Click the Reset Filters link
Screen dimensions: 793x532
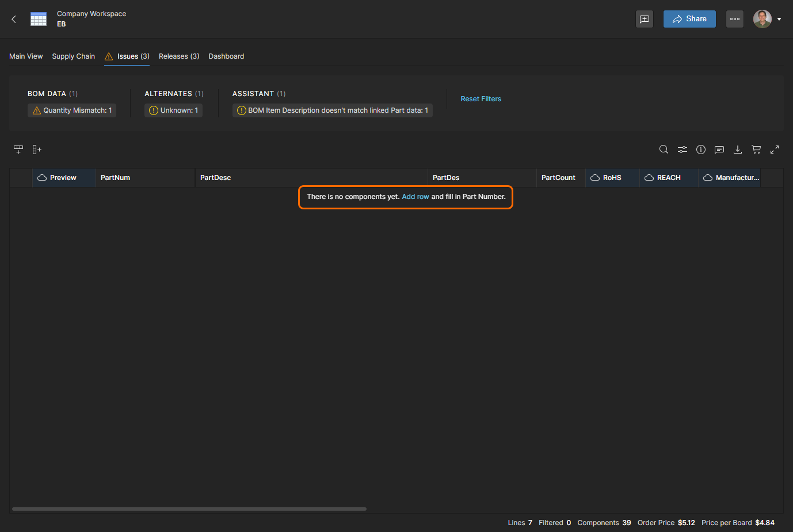pos(481,99)
